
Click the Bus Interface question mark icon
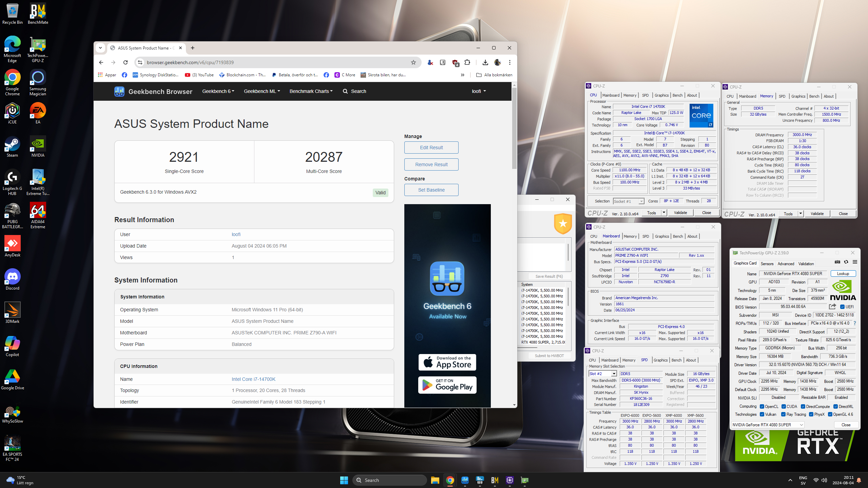855,323
